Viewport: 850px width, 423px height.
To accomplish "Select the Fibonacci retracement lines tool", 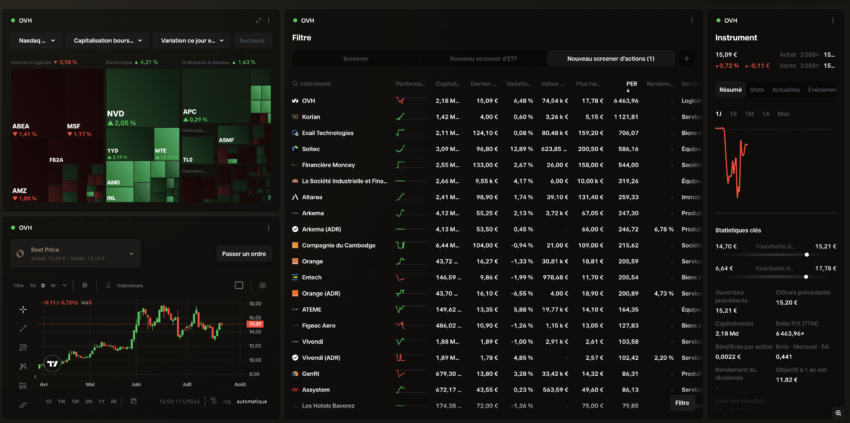I will (23, 347).
